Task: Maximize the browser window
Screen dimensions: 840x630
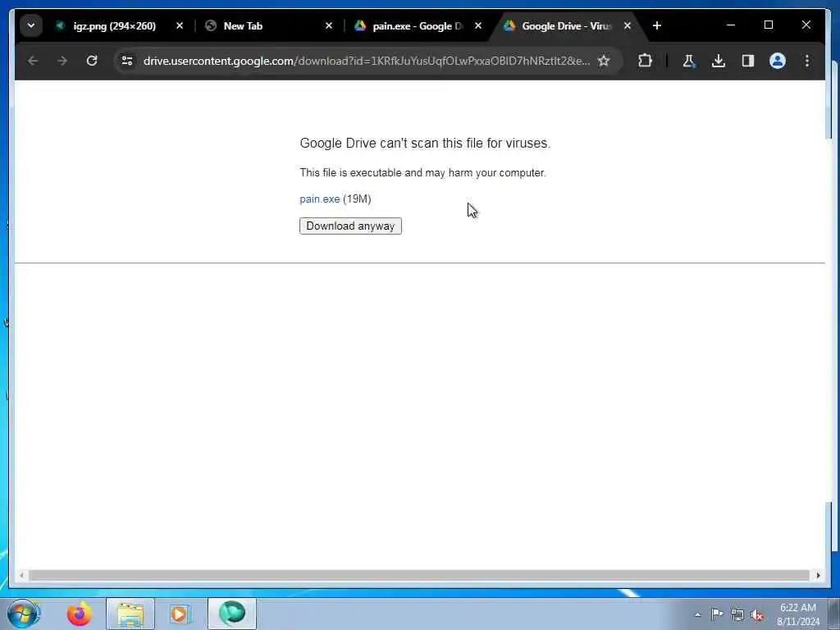Action: pyautogui.click(x=768, y=25)
